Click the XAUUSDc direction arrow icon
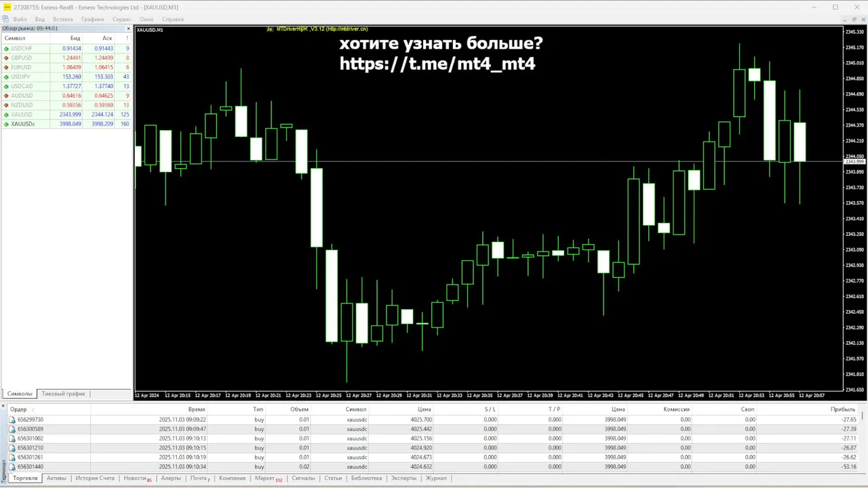The image size is (868, 488). 6,125
